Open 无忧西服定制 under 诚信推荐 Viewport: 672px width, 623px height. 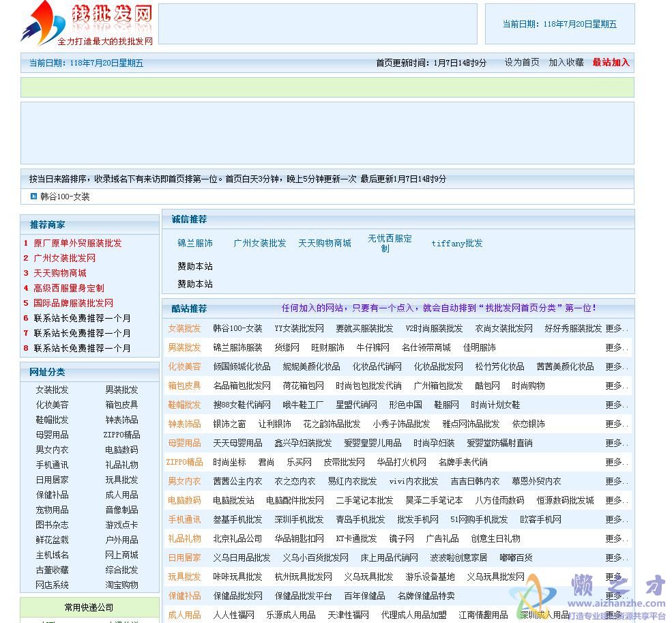click(390, 243)
